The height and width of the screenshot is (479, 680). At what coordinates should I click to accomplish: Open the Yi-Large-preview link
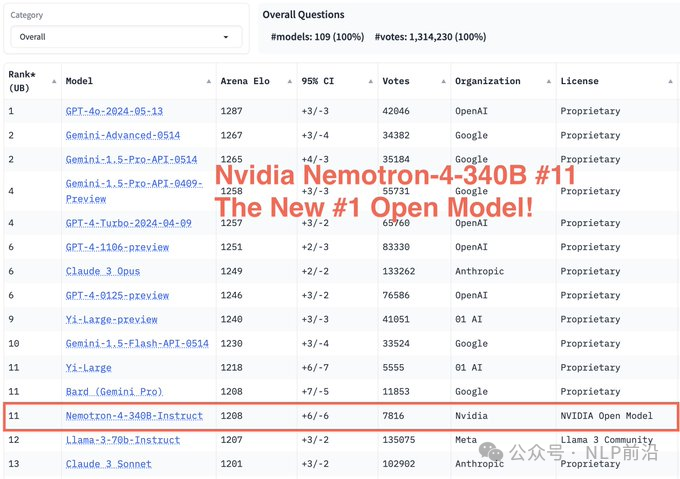coord(111,319)
